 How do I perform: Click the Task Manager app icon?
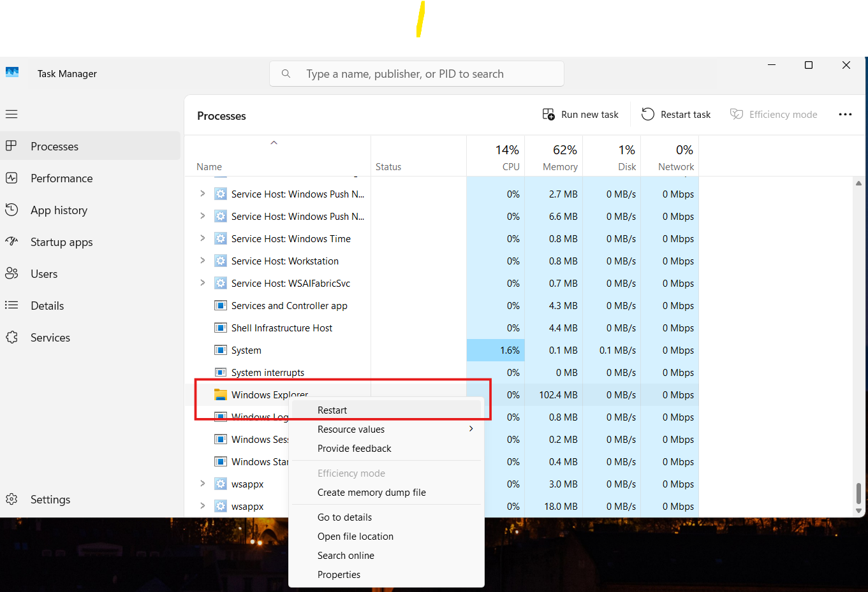tap(12, 73)
